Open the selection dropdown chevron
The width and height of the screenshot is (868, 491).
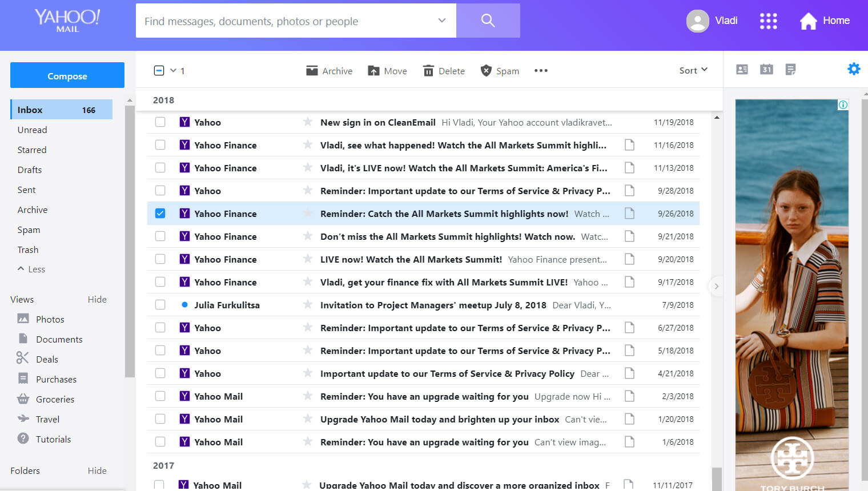pyautogui.click(x=173, y=71)
